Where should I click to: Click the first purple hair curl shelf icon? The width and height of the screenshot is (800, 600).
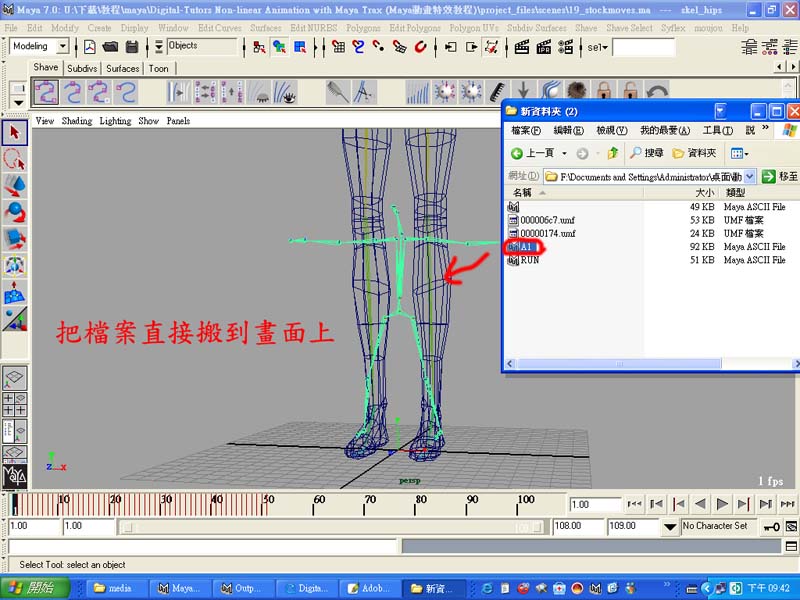point(46,92)
